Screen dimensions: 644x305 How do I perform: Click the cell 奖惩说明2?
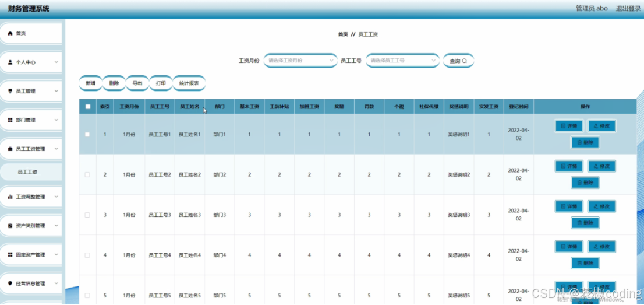point(459,174)
